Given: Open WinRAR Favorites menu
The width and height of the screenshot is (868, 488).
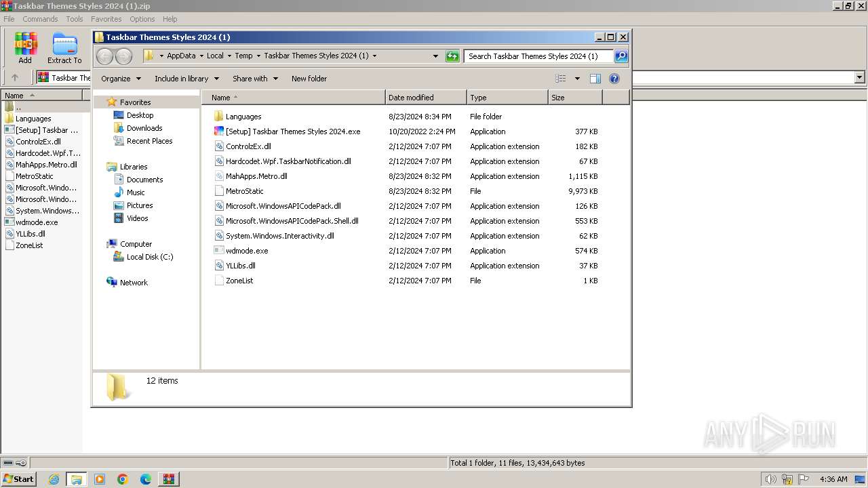Looking at the screenshot, I should (x=106, y=19).
